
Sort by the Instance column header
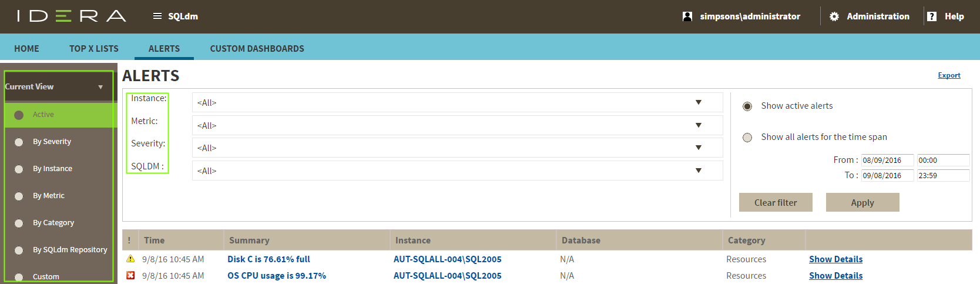point(473,240)
